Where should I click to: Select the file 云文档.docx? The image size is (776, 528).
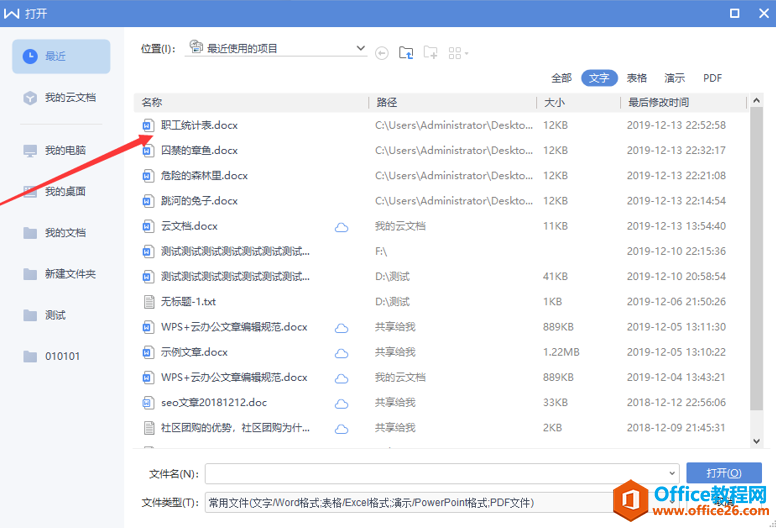(x=189, y=226)
